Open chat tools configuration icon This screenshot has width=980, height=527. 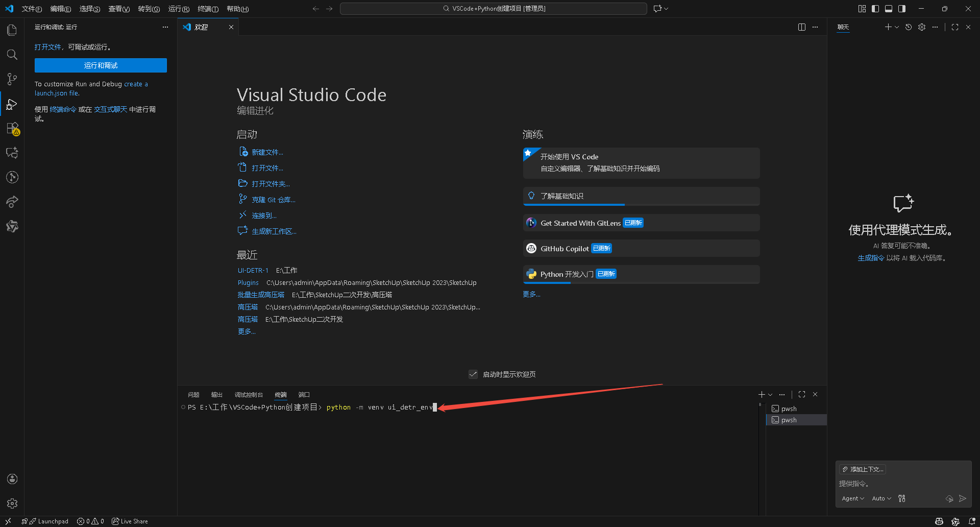902,498
